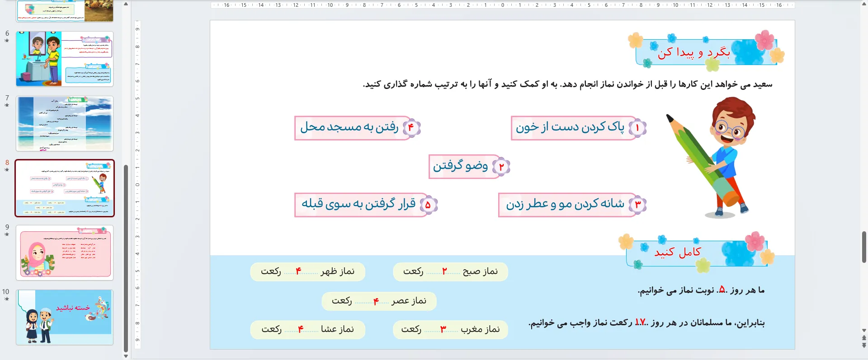The image size is (868, 360).
Task: Go to slide 9 thumbnail with pink card
Action: point(65,252)
